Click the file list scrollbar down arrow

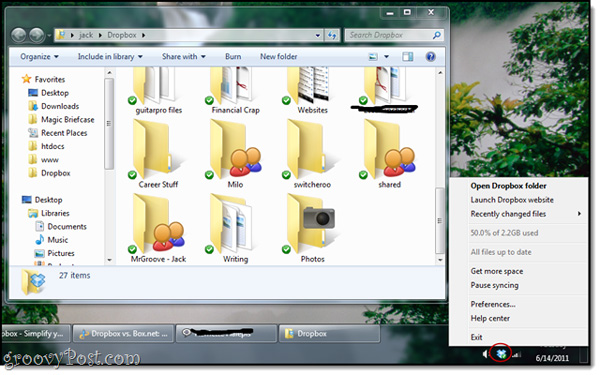click(x=440, y=260)
